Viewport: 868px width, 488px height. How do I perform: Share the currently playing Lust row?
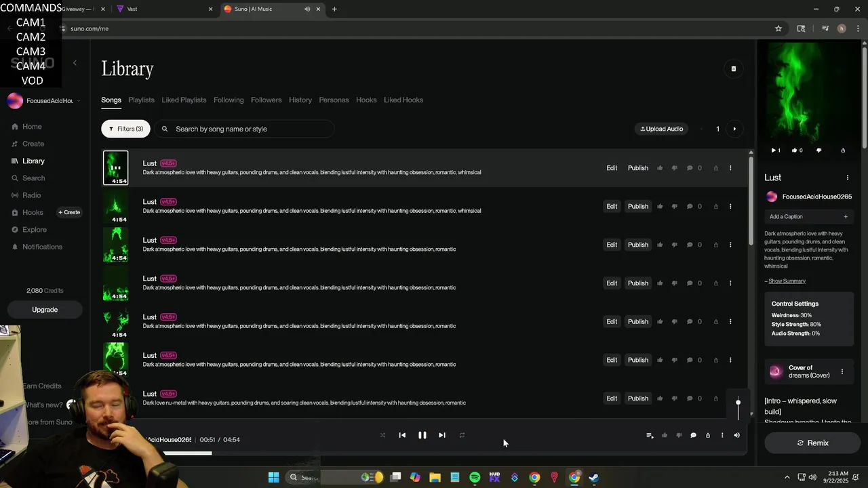715,168
